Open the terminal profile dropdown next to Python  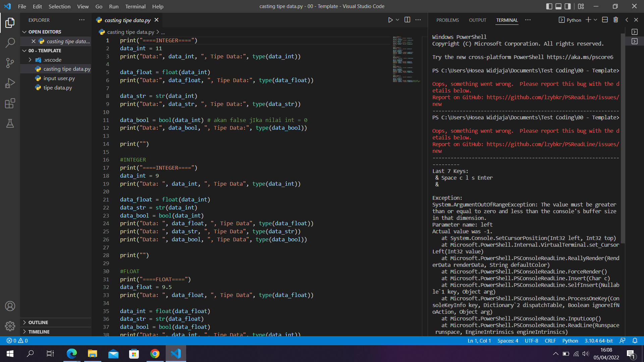coord(595,20)
